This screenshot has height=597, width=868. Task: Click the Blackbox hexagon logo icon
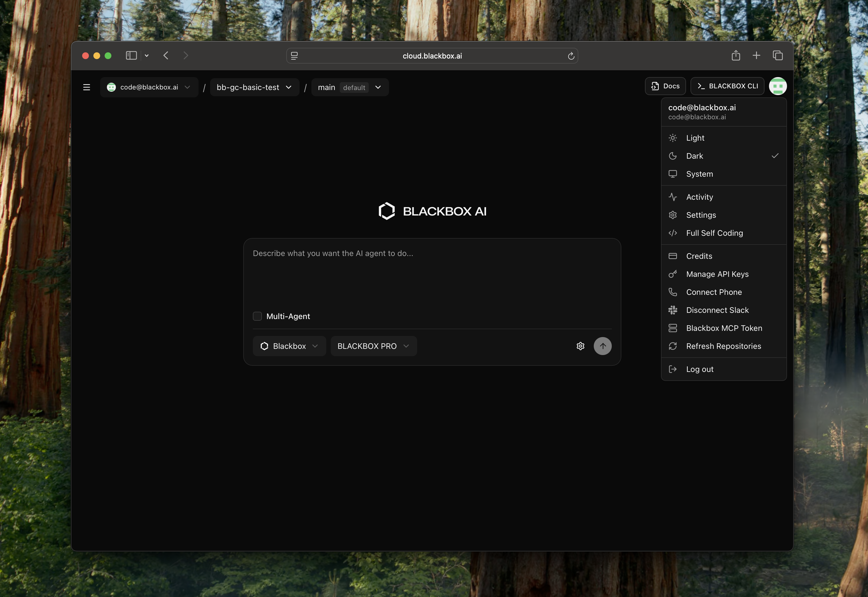(x=387, y=211)
